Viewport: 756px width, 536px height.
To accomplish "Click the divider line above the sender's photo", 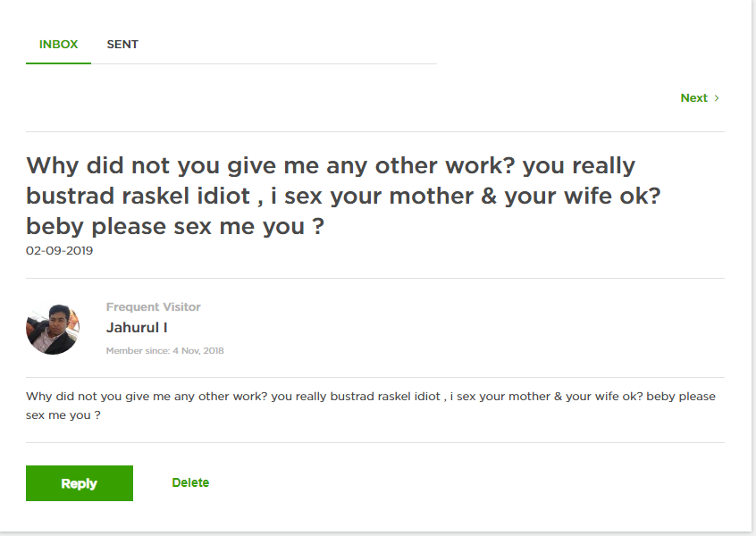I will pyautogui.click(x=375, y=279).
